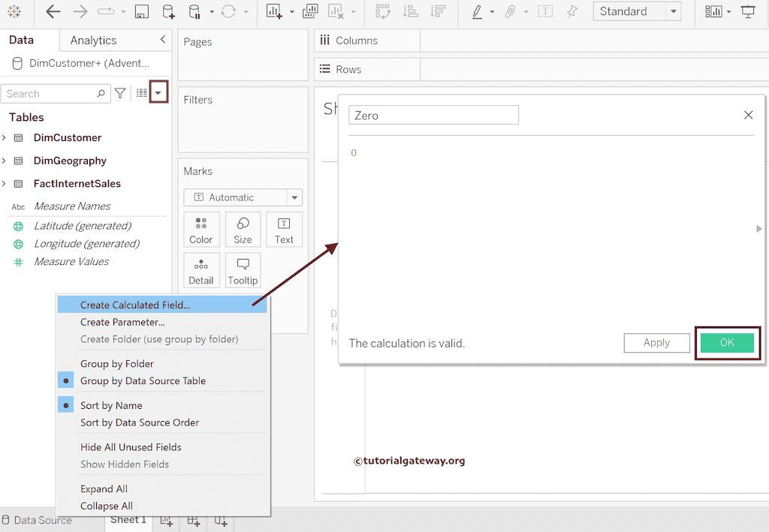Click the Size marks card

[x=243, y=230]
